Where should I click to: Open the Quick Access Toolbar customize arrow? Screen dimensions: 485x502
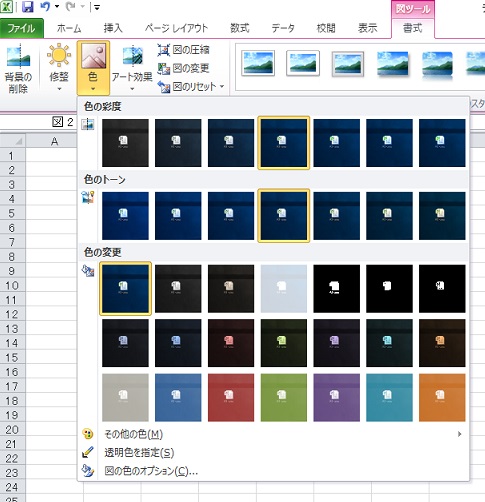[97, 7]
